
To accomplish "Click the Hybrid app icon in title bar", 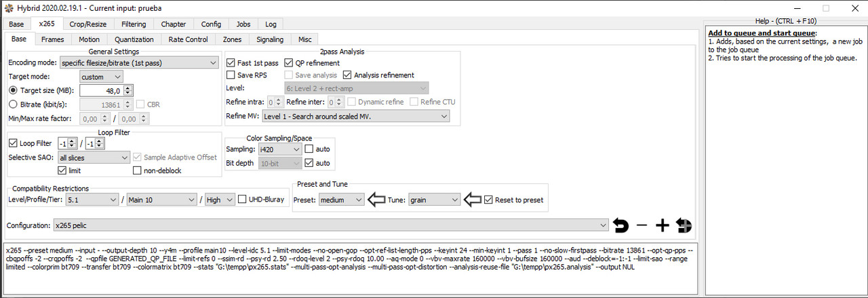I will pos(8,7).
